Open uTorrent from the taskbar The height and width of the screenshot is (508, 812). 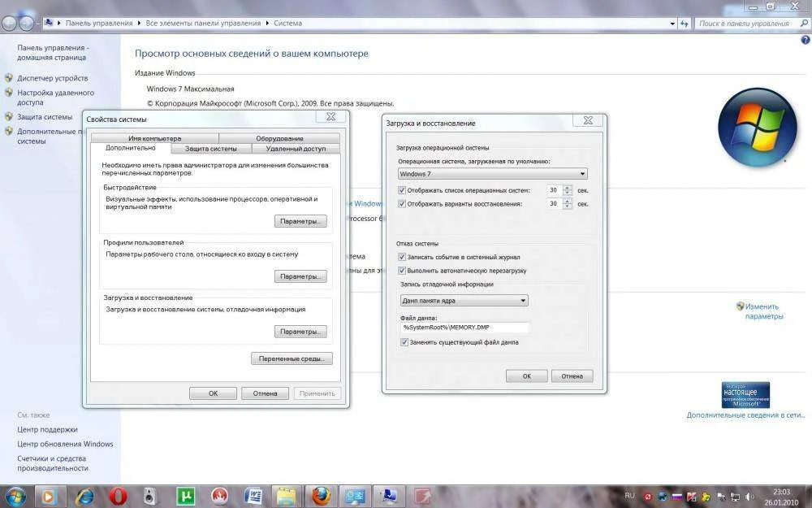(x=185, y=497)
